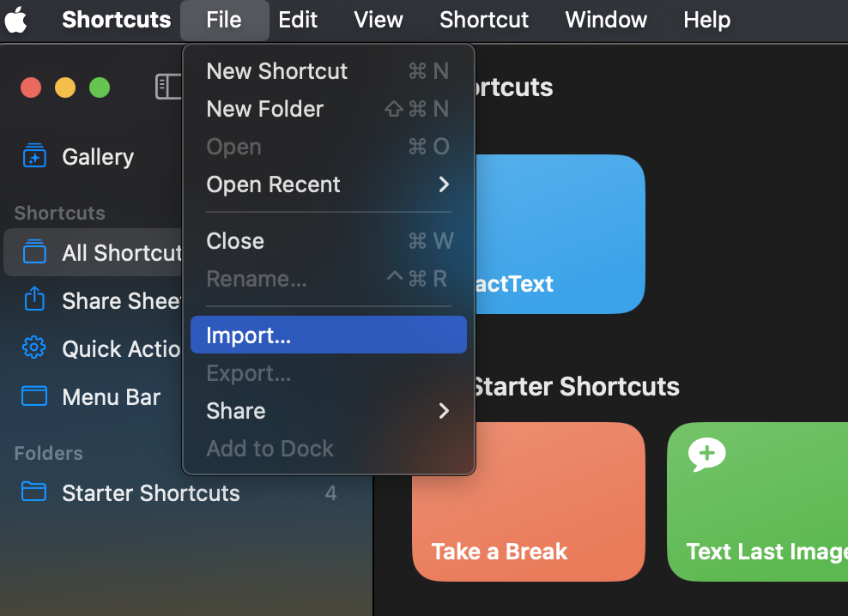Choose New Shortcut from File menu
This screenshot has width=848, height=616.
pos(328,71)
